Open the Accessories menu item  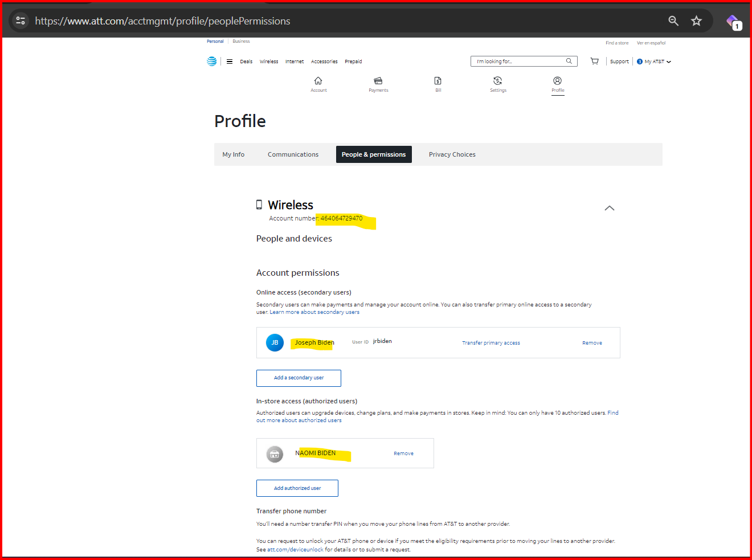click(x=324, y=62)
